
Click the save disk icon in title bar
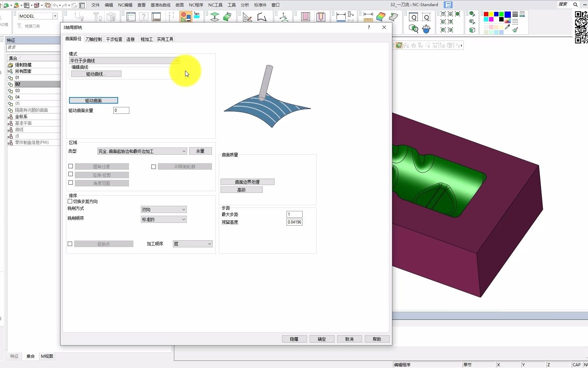coord(448,5)
